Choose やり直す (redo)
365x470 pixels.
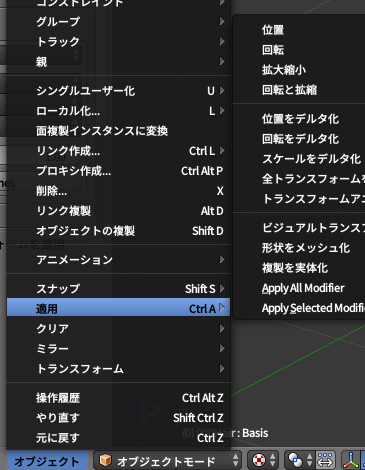click(x=118, y=418)
